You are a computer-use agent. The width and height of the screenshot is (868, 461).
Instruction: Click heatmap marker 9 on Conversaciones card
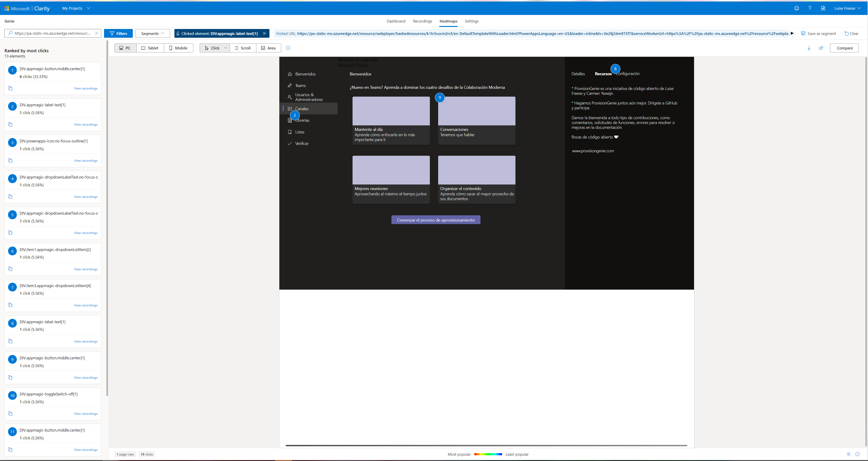[440, 97]
